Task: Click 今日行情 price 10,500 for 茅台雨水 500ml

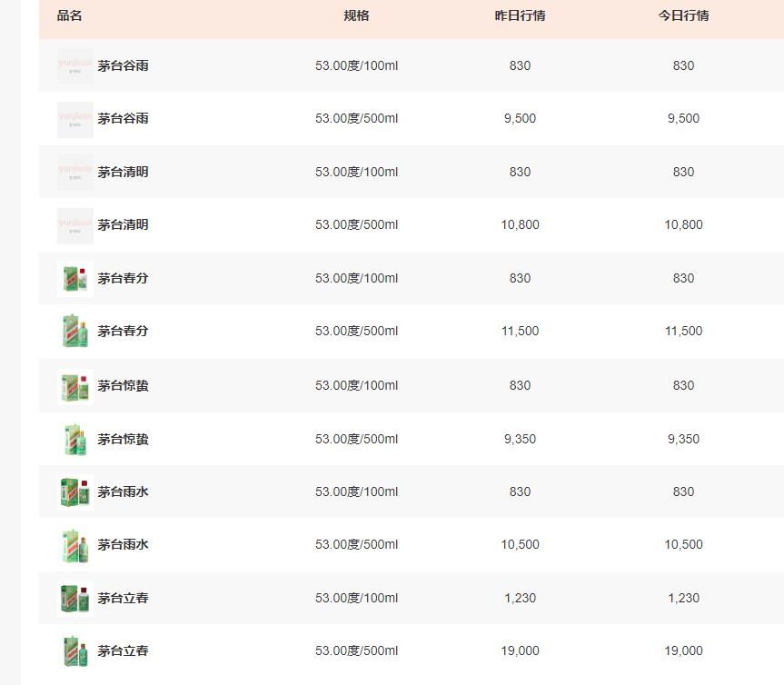Action: tap(683, 544)
